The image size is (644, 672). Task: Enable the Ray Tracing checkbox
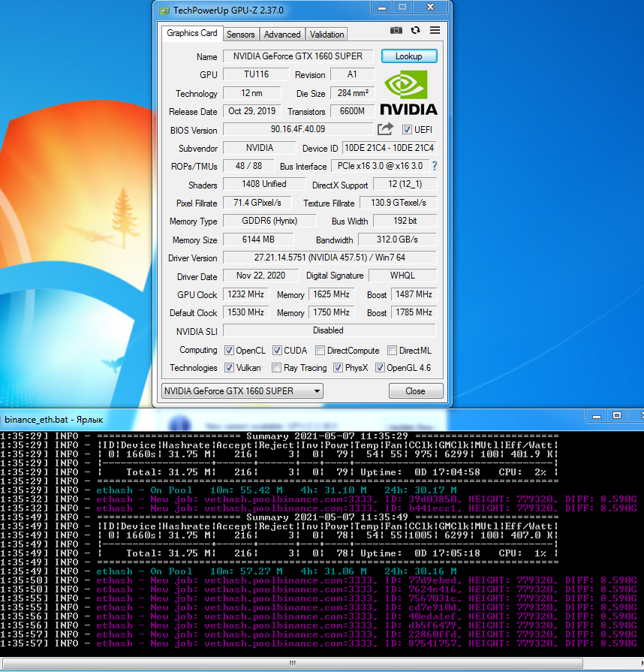click(x=276, y=368)
